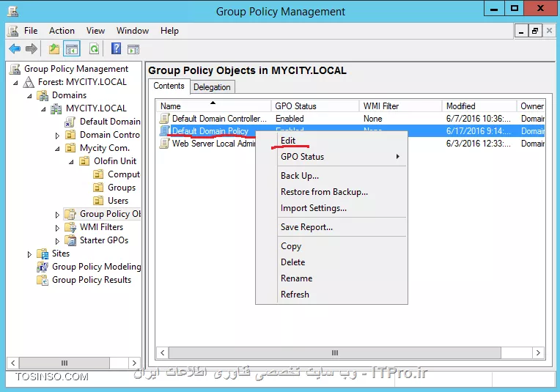Switch to the Delegation tab
The width and height of the screenshot is (560, 392).
pos(212,87)
